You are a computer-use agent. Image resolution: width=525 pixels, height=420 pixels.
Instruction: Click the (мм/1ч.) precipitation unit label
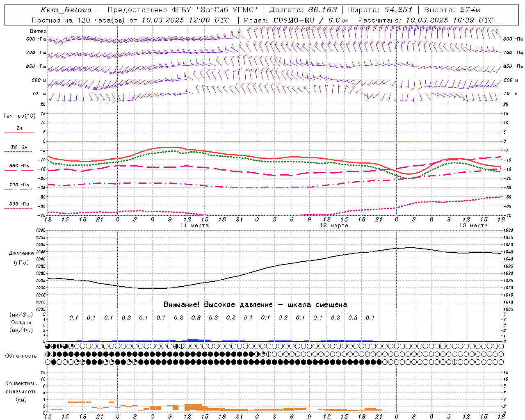[x=21, y=330]
